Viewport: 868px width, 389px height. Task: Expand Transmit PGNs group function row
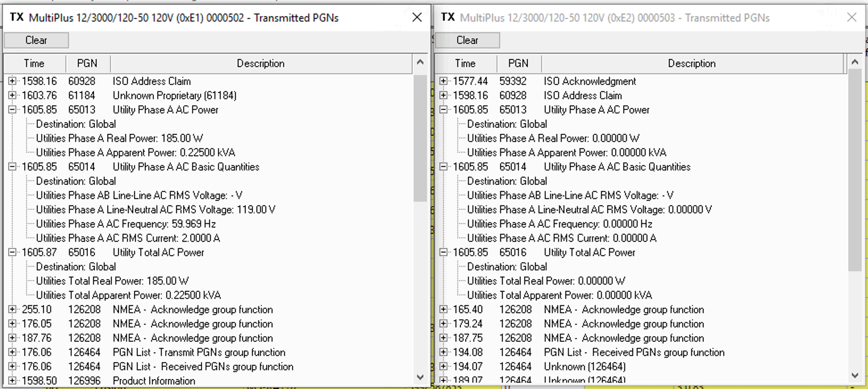13,352
